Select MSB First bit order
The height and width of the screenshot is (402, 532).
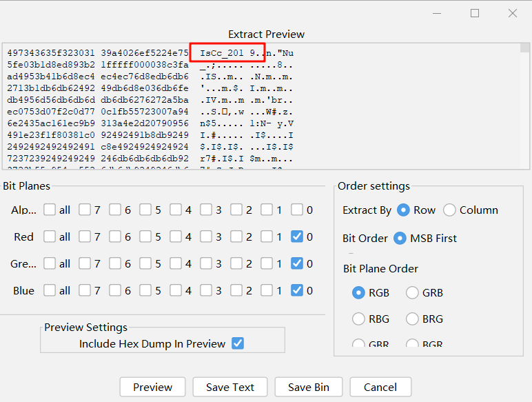coord(400,238)
